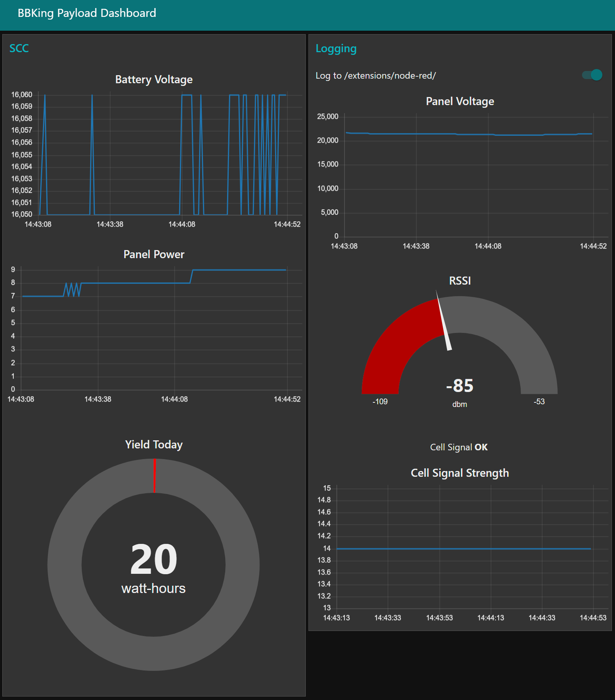Click the Panel Power chart title

click(154, 254)
